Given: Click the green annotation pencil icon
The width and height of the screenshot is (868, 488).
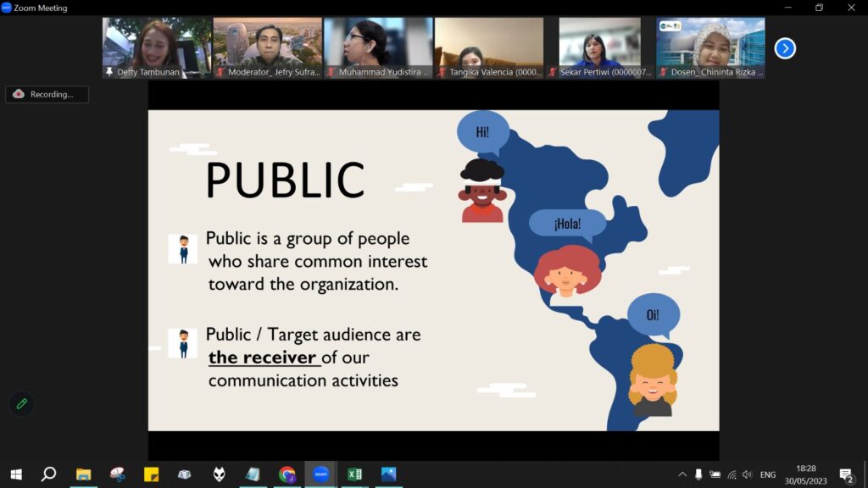Looking at the screenshot, I should pyautogui.click(x=22, y=404).
